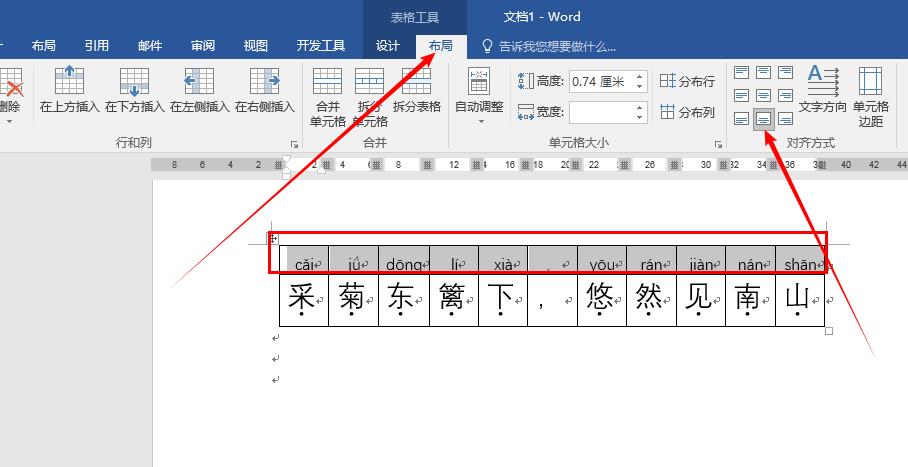The height and width of the screenshot is (467, 908).
Task: Click the character cell 篱
Action: pyautogui.click(x=453, y=300)
